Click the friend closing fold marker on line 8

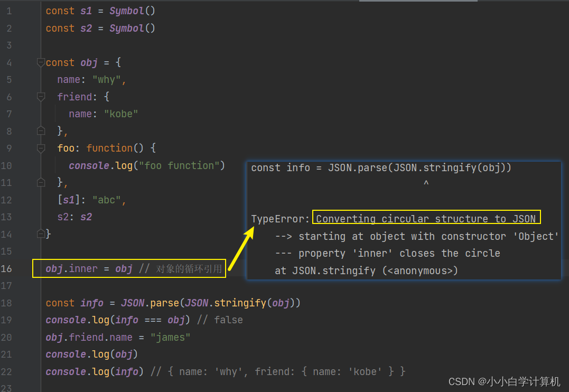click(x=41, y=131)
